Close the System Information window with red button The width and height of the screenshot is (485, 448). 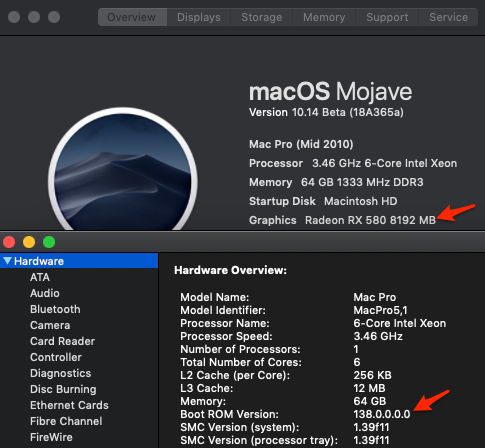tap(9, 242)
